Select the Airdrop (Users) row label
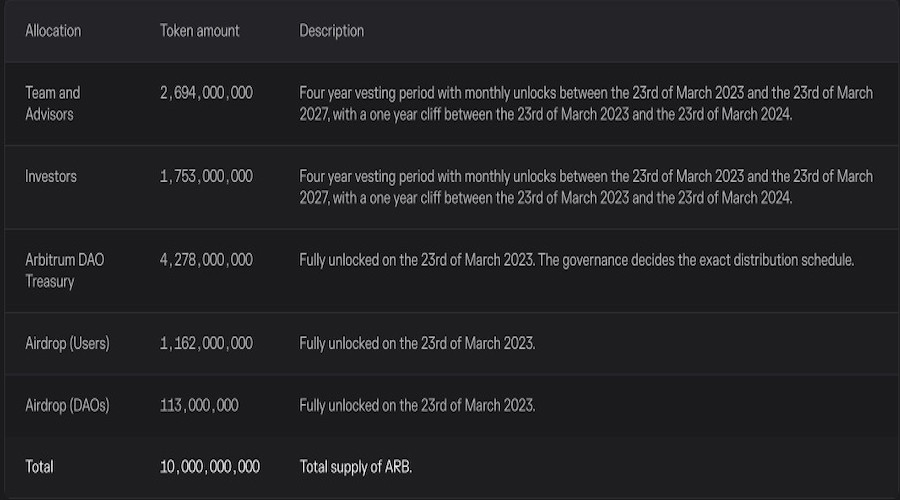 tap(67, 343)
